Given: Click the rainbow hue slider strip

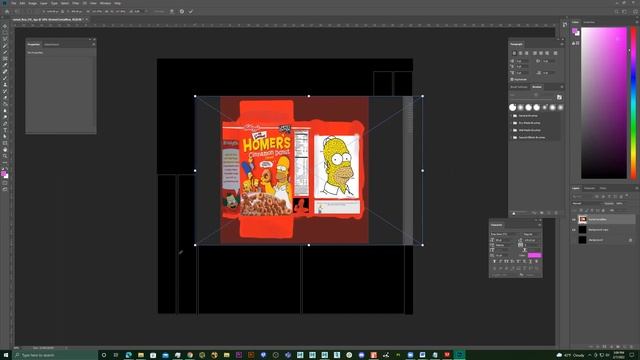Looking at the screenshot, I should click(633, 103).
